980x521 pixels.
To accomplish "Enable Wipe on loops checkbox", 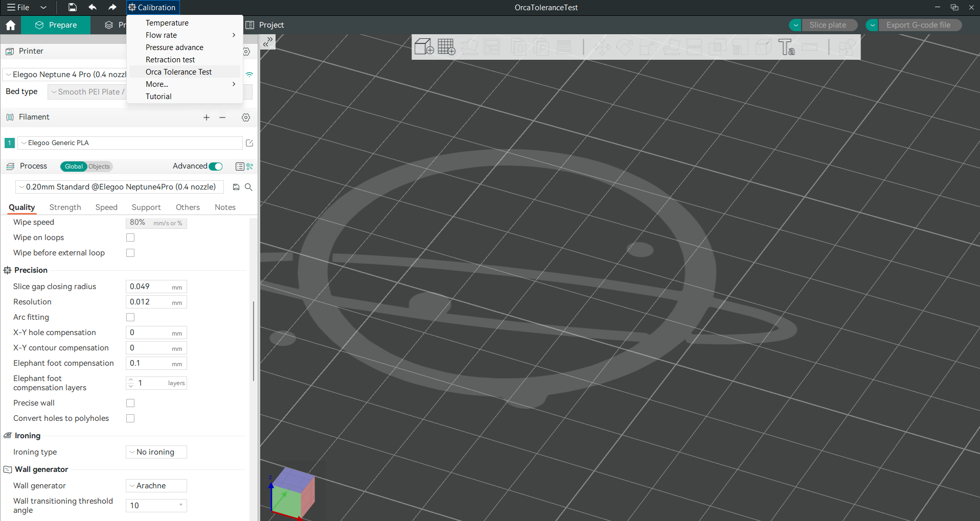I will pyautogui.click(x=130, y=238).
